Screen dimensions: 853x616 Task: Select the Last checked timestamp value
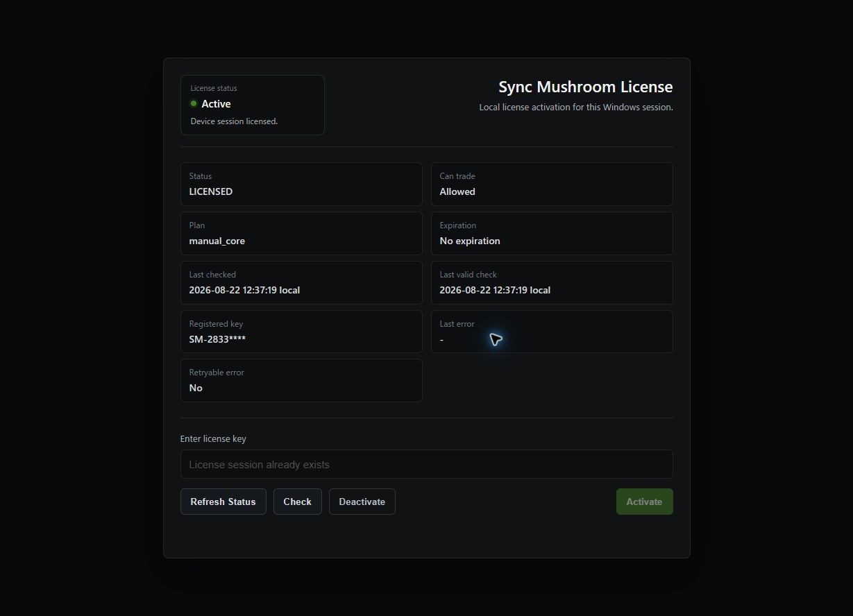(244, 290)
